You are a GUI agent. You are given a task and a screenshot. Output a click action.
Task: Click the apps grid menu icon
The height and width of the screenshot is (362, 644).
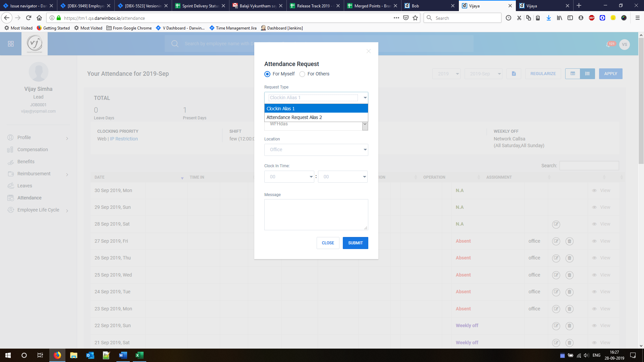coord(11,44)
